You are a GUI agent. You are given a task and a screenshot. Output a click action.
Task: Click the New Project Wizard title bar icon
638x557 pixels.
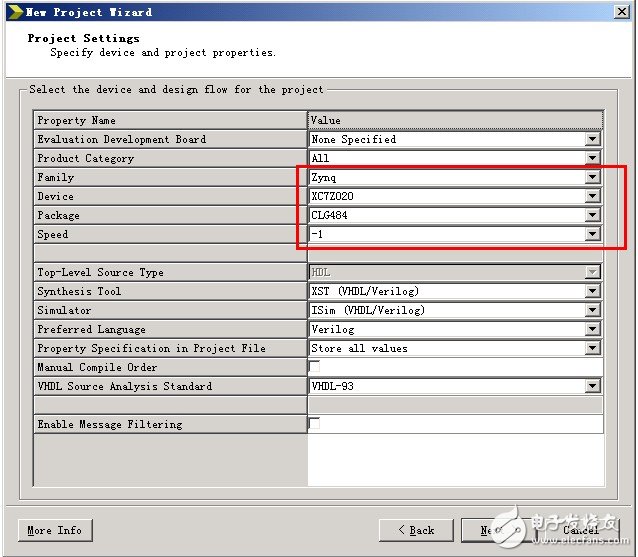(13, 12)
